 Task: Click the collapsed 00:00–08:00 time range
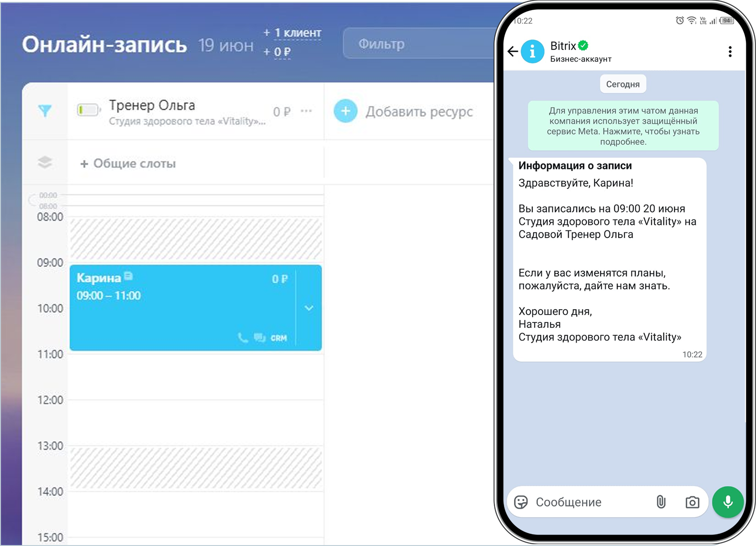pos(48,201)
